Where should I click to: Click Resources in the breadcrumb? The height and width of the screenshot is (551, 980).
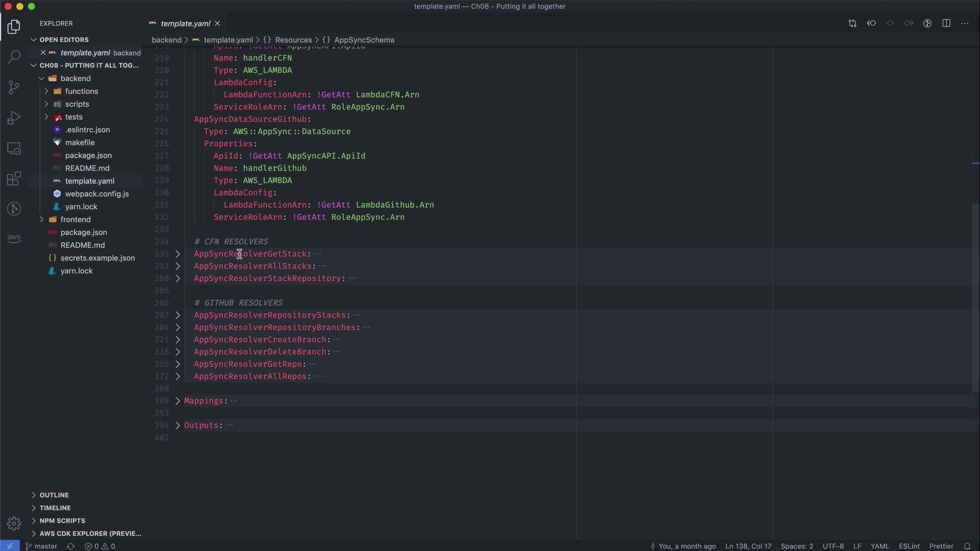click(293, 40)
